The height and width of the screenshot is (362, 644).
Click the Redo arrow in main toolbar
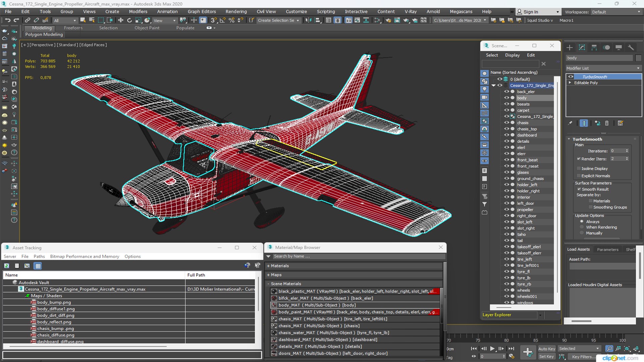coord(16,20)
